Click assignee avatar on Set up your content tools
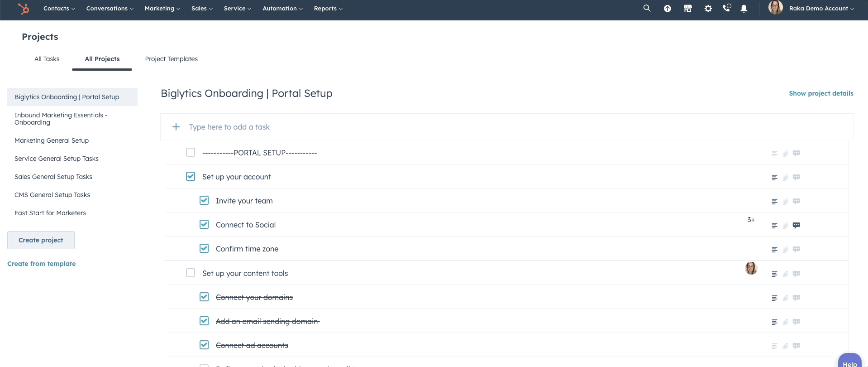This screenshot has height=367, width=868. point(751,268)
